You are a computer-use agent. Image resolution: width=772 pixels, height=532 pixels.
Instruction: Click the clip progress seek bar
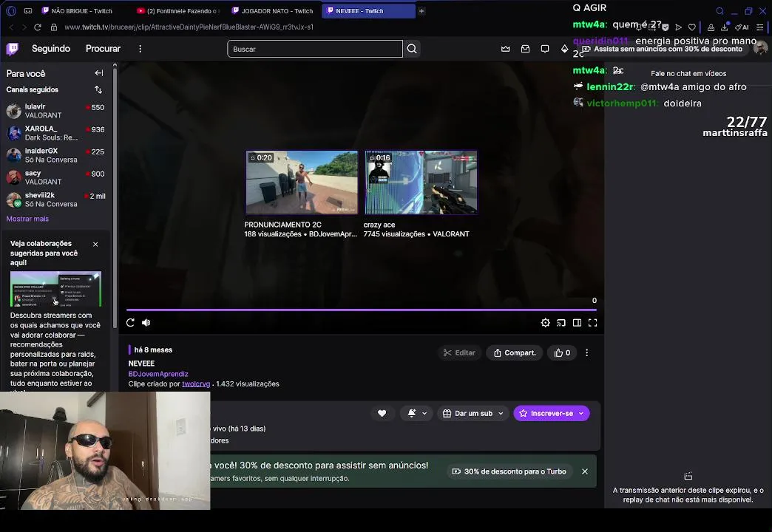[x=362, y=310]
